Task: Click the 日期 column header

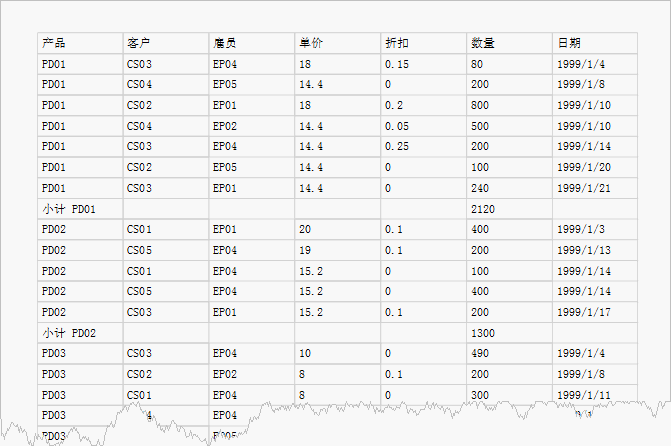Action: click(x=594, y=43)
